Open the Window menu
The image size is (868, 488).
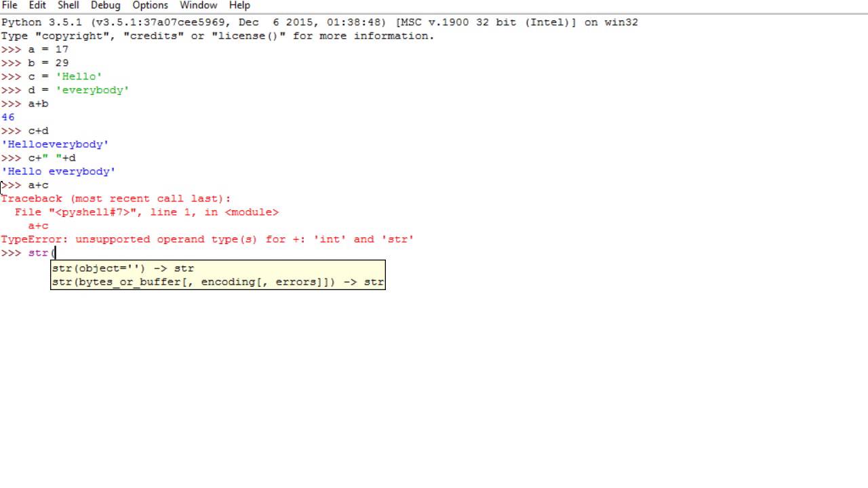pos(198,5)
